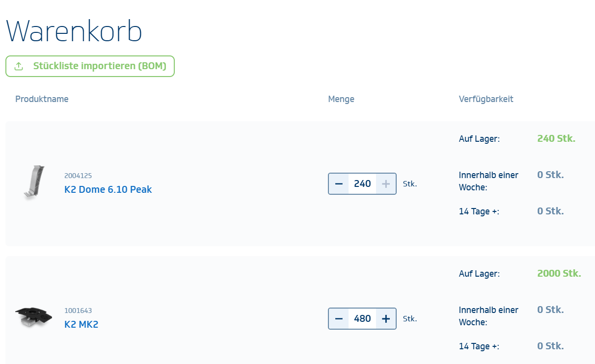Click the quantity field showing 240
595x364 pixels.
(362, 184)
